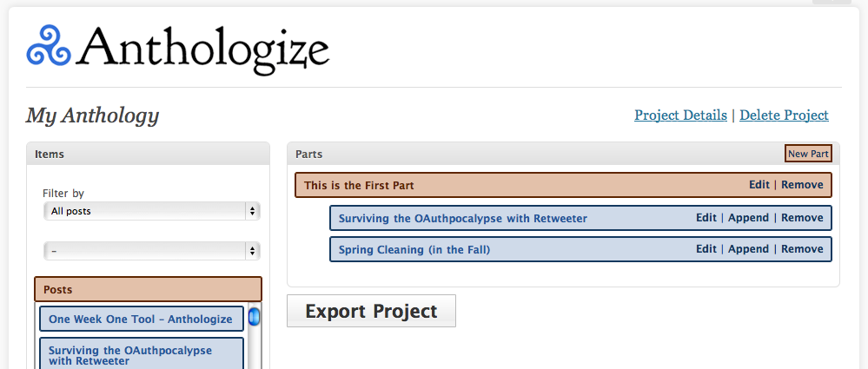Open the All posts filter dropdown
The width and height of the screenshot is (868, 369).
(x=152, y=211)
